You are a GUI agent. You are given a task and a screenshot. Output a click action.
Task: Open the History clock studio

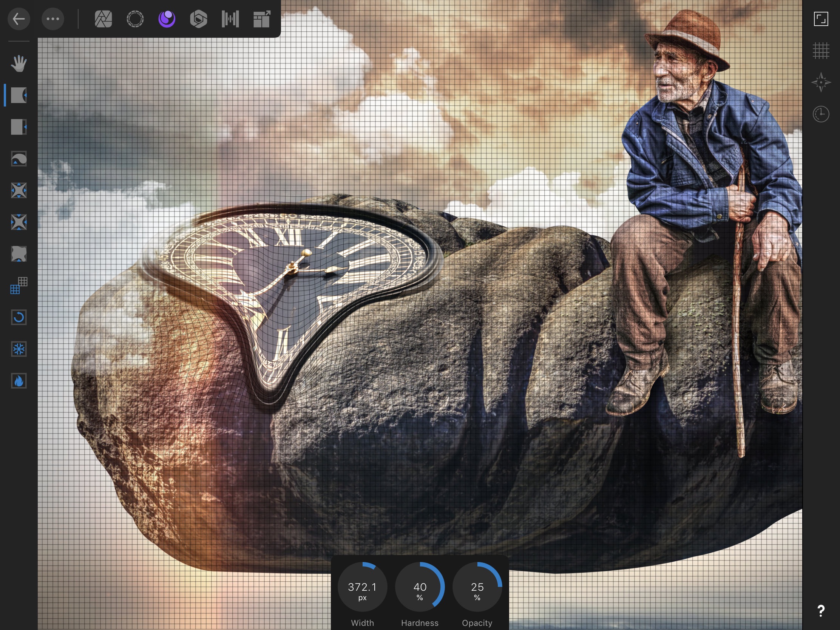pyautogui.click(x=821, y=114)
